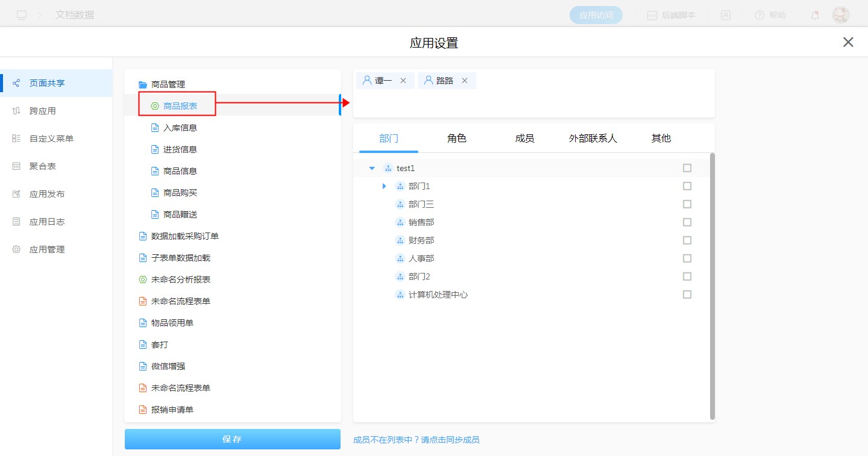Expand the 部门1 tree node
868x456 pixels.
point(384,186)
